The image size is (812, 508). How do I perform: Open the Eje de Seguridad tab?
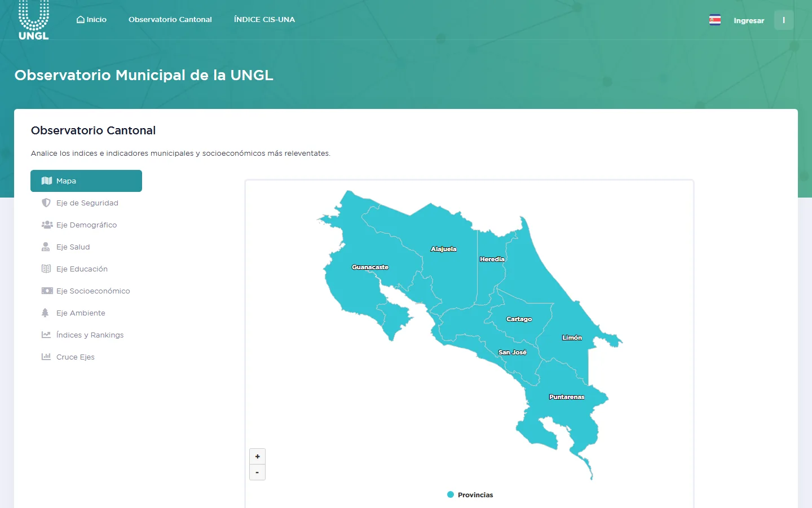point(86,203)
